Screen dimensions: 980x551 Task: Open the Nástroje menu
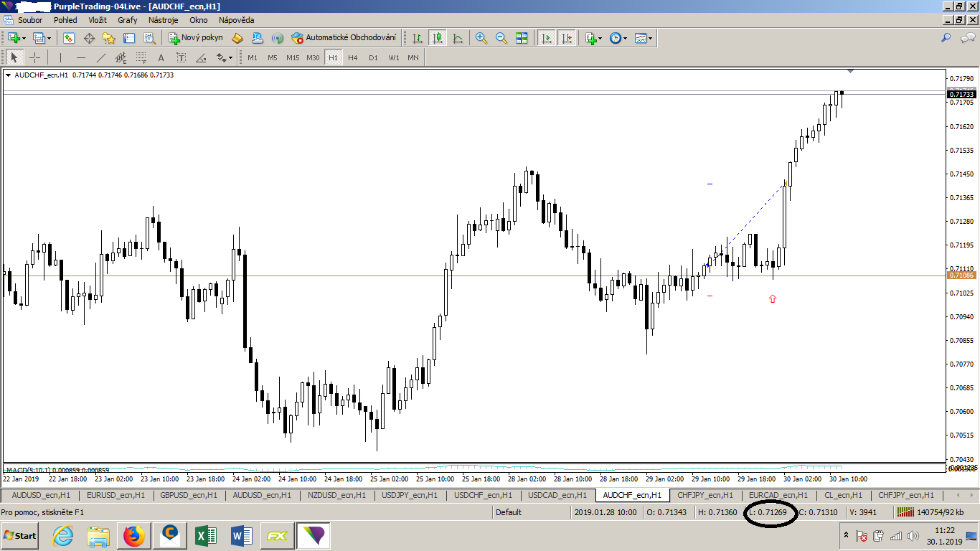pyautogui.click(x=163, y=20)
